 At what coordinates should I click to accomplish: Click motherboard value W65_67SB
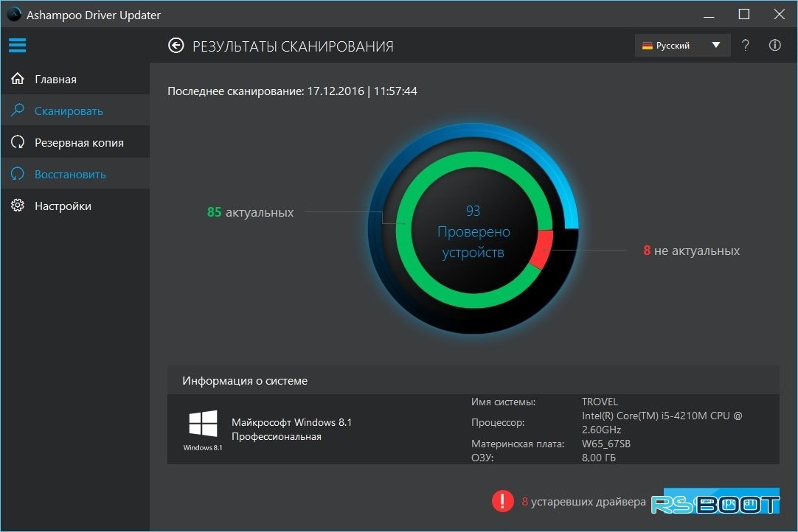tap(606, 444)
